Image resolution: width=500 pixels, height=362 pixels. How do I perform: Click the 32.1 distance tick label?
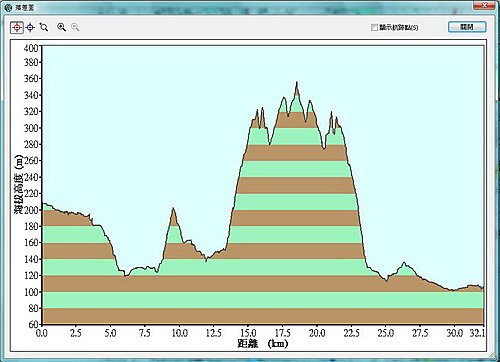pos(477,333)
